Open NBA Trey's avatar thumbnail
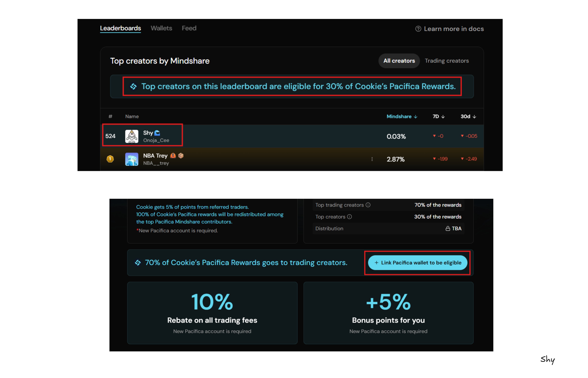588x378 pixels. (132, 159)
